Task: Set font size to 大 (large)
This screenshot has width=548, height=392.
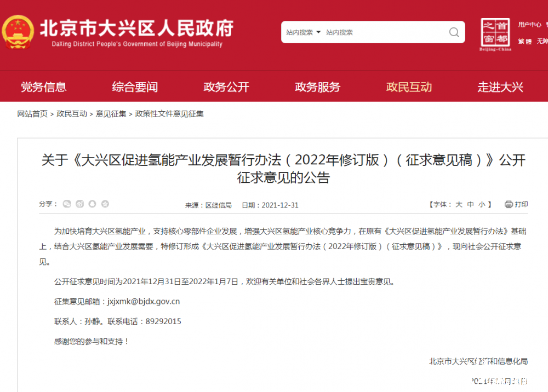Action: (x=459, y=205)
